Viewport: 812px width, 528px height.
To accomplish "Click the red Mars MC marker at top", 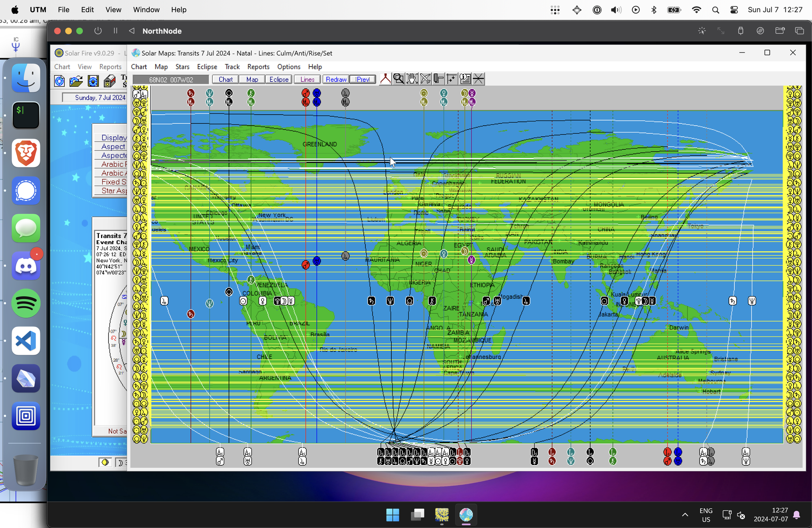I will click(306, 97).
